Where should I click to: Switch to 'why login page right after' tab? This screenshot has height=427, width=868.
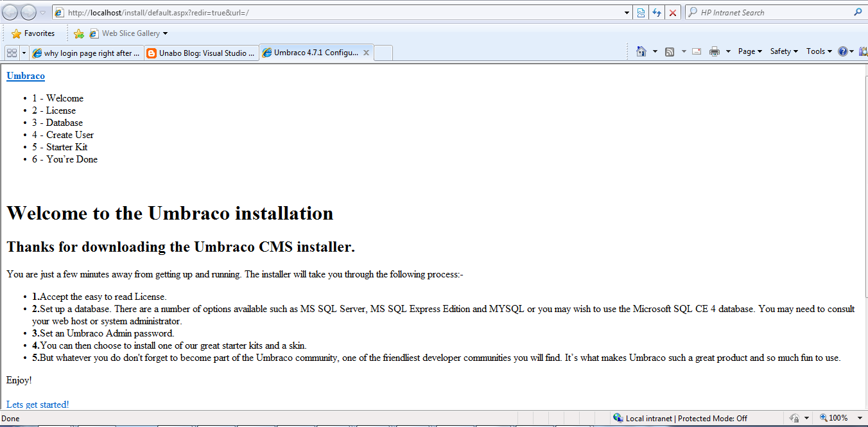pos(86,53)
